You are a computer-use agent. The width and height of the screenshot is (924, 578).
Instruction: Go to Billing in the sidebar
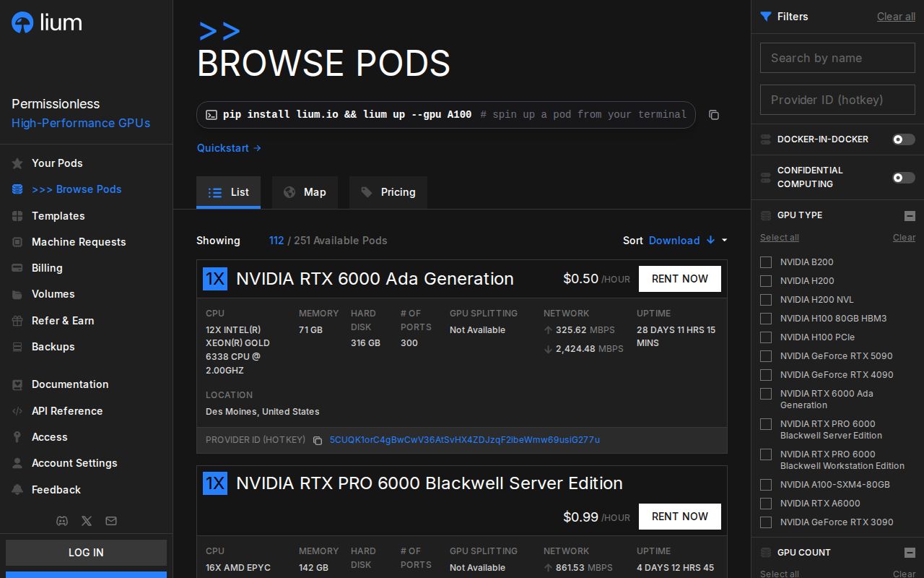click(47, 268)
